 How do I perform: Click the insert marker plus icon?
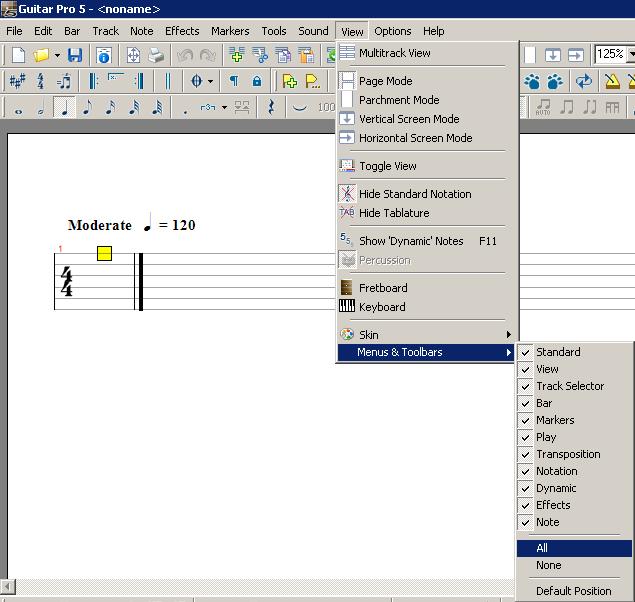coord(290,81)
